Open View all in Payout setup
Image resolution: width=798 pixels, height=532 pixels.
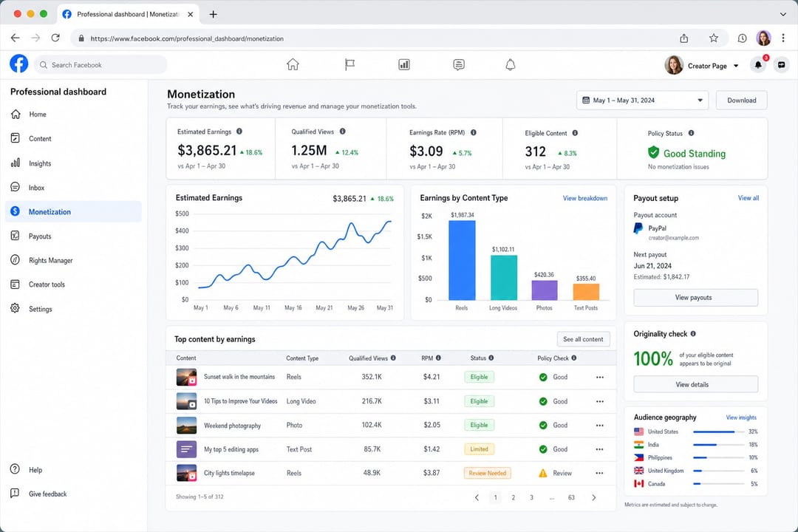tap(748, 198)
